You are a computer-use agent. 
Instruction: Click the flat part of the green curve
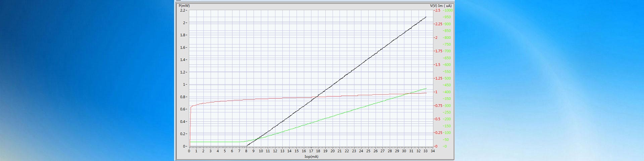click(215, 142)
